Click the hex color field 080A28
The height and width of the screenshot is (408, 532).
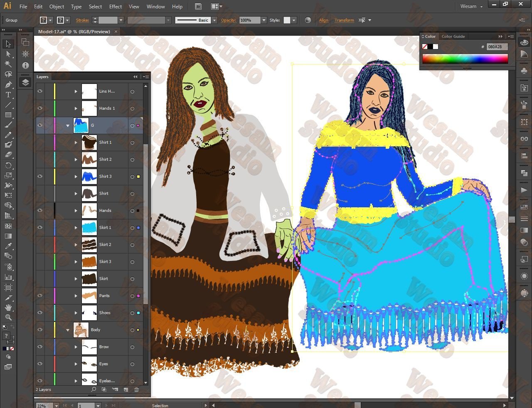[497, 47]
